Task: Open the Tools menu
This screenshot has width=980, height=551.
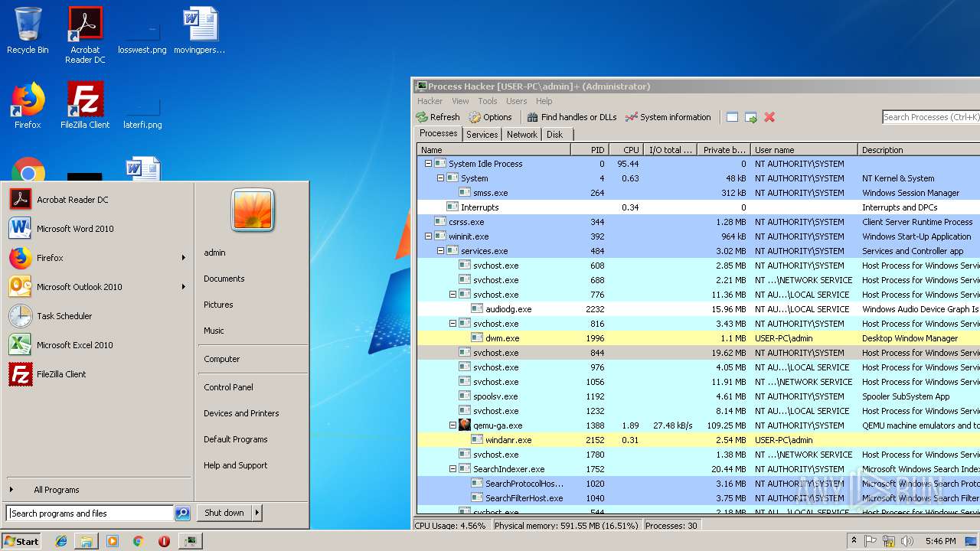Action: pyautogui.click(x=488, y=101)
